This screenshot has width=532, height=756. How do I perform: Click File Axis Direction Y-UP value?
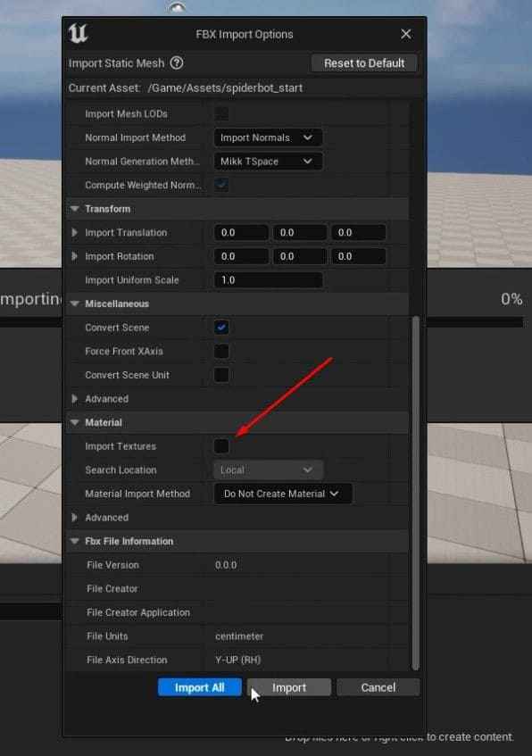237,660
